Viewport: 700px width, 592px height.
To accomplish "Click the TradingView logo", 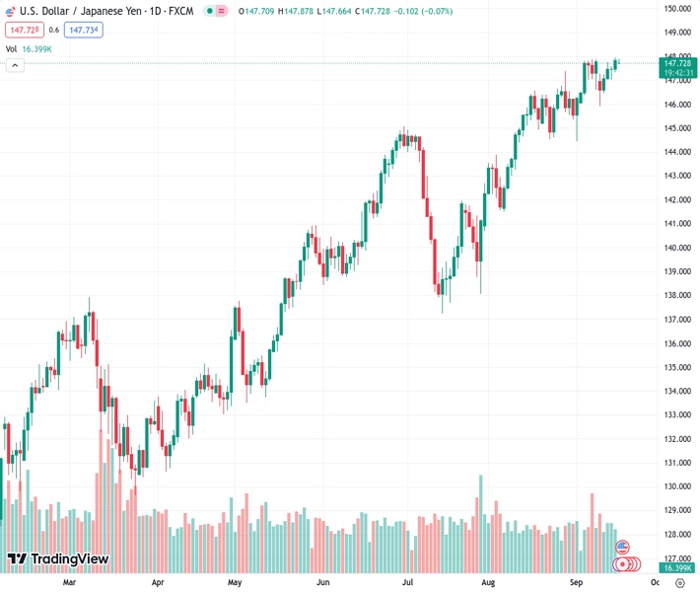I will pos(57,559).
